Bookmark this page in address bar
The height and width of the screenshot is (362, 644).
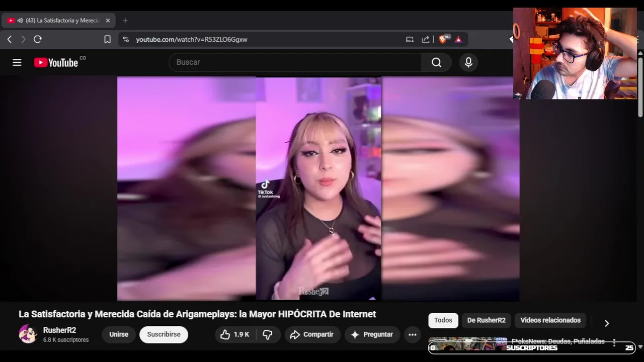click(107, 39)
